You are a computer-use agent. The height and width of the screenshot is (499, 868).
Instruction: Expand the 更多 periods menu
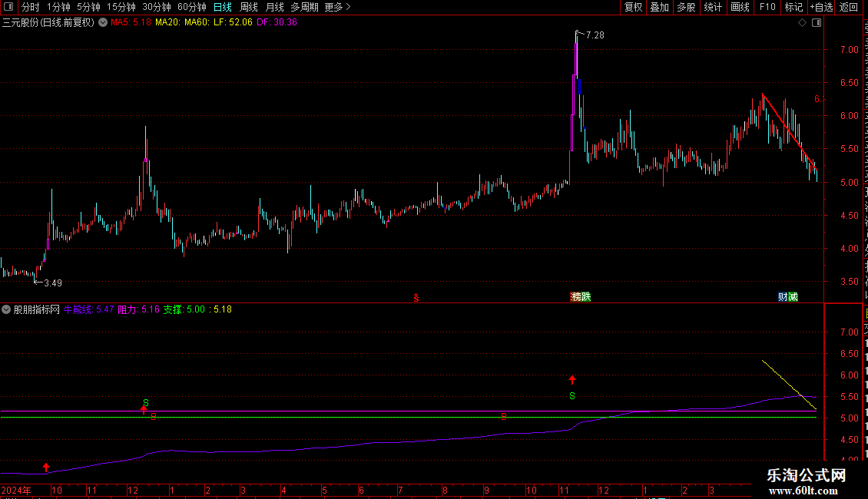(x=337, y=7)
